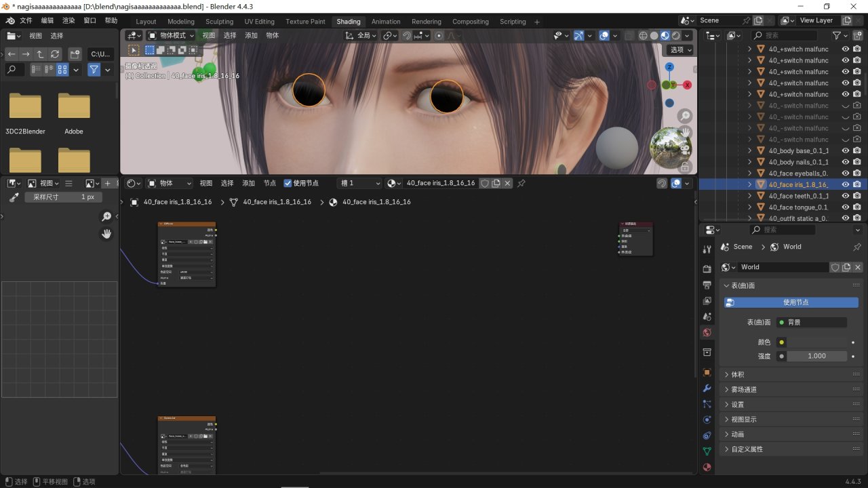868x488 pixels.
Task: Open the 物体模式 mode dropdown
Action: point(172,35)
